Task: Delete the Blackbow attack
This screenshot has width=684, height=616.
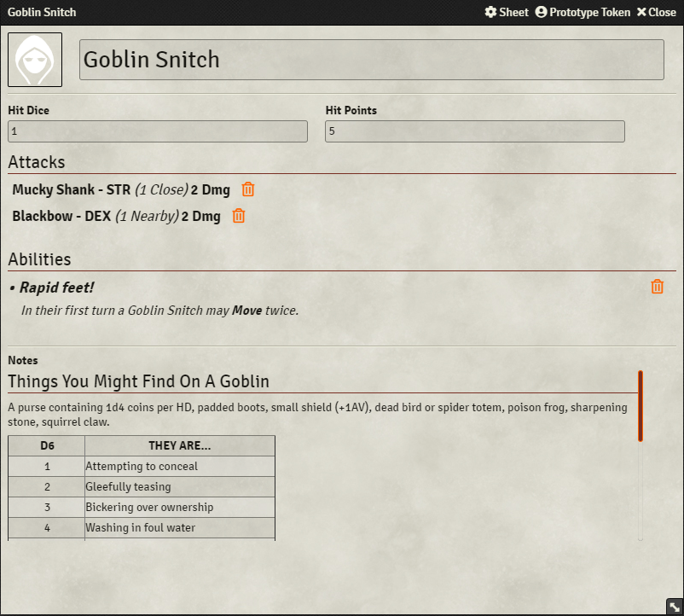Action: pyautogui.click(x=239, y=216)
